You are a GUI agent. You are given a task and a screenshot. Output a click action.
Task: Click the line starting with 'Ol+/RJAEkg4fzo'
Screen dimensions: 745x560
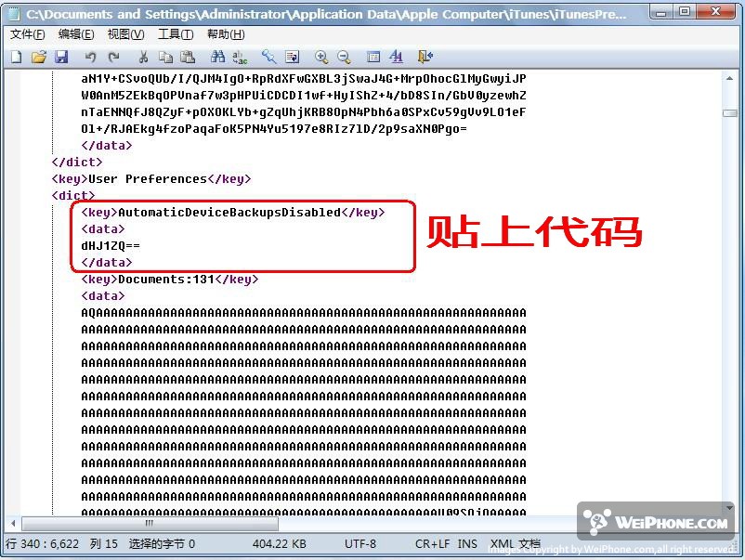[x=274, y=129]
